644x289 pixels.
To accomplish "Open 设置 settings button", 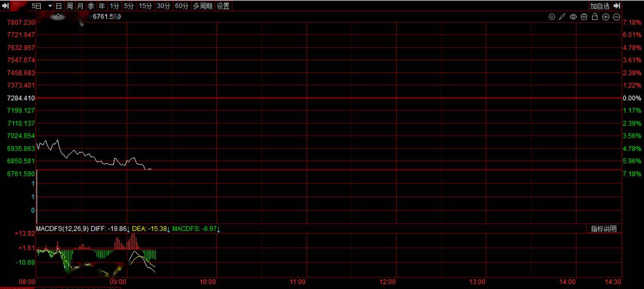I will click(x=223, y=6).
